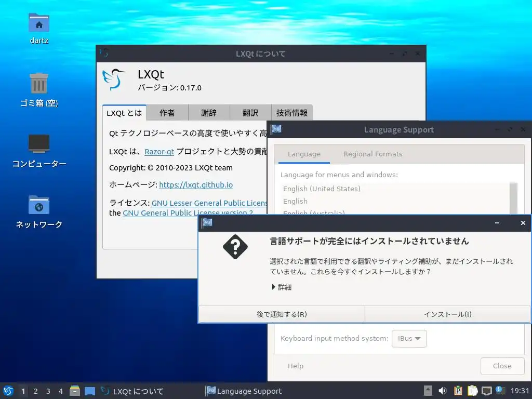Click the Close button in Language Support
This screenshot has height=399, width=532.
click(x=502, y=366)
